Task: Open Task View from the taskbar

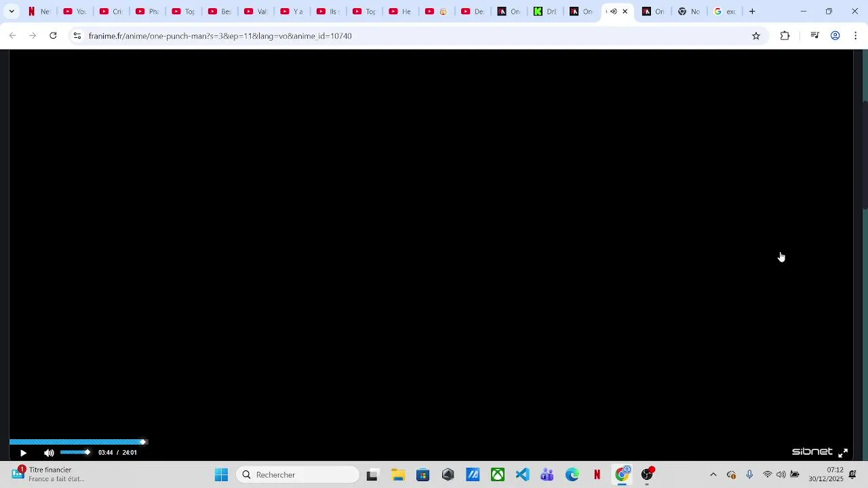Action: click(372, 475)
